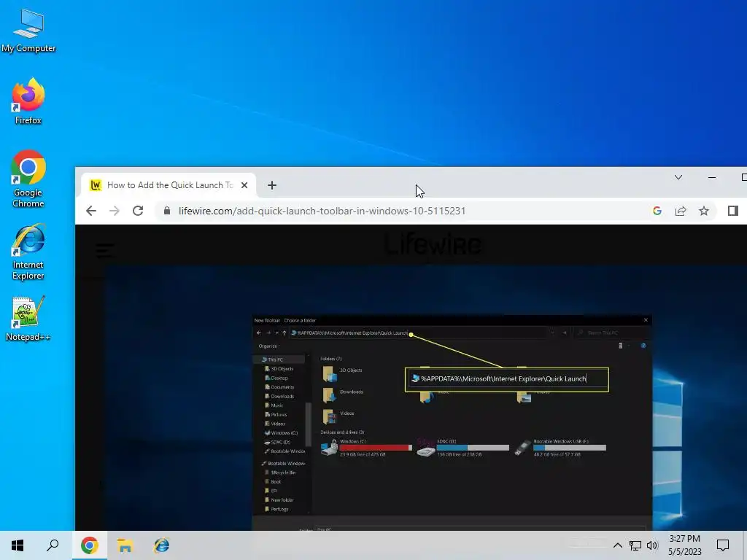Show hidden system tray icons
The width and height of the screenshot is (747, 560).
click(x=617, y=545)
